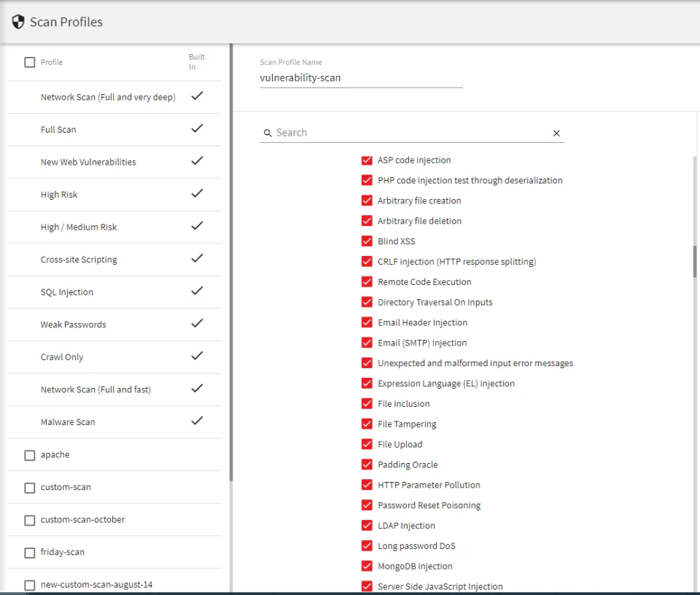Open the friday-scan profile
Viewport: 700px width, 595px height.
click(62, 552)
